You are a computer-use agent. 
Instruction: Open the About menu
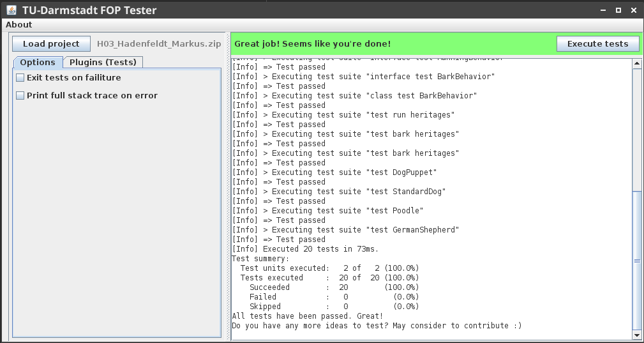(19, 25)
